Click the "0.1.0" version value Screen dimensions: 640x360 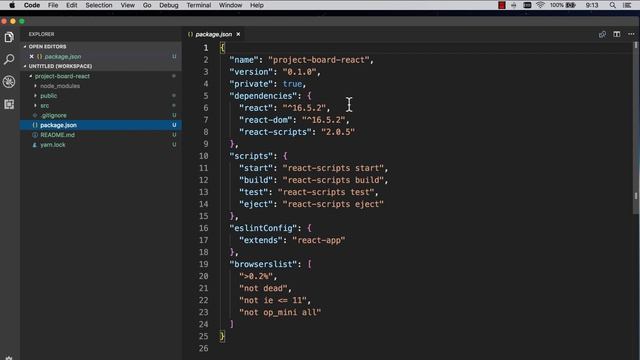(300, 72)
